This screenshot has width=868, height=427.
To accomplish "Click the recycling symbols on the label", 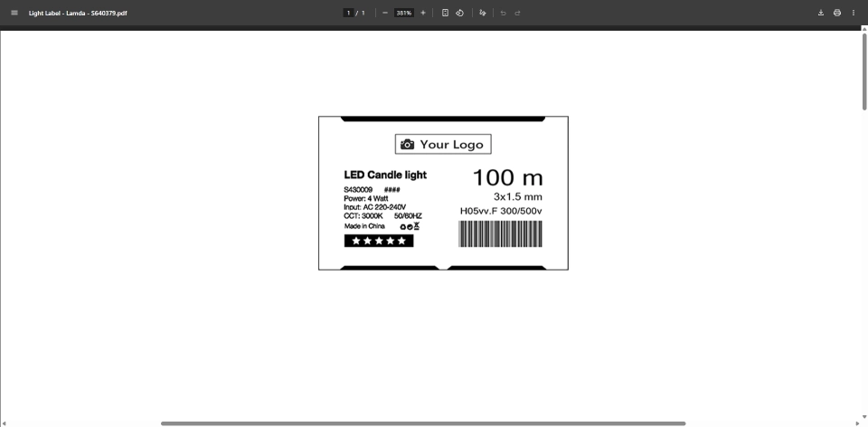I will pos(410,226).
